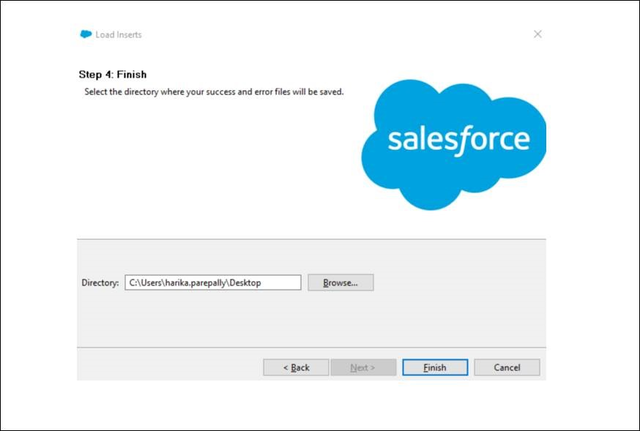Image resolution: width=640 pixels, height=431 pixels.
Task: Go to previous step with Back
Action: [296, 367]
